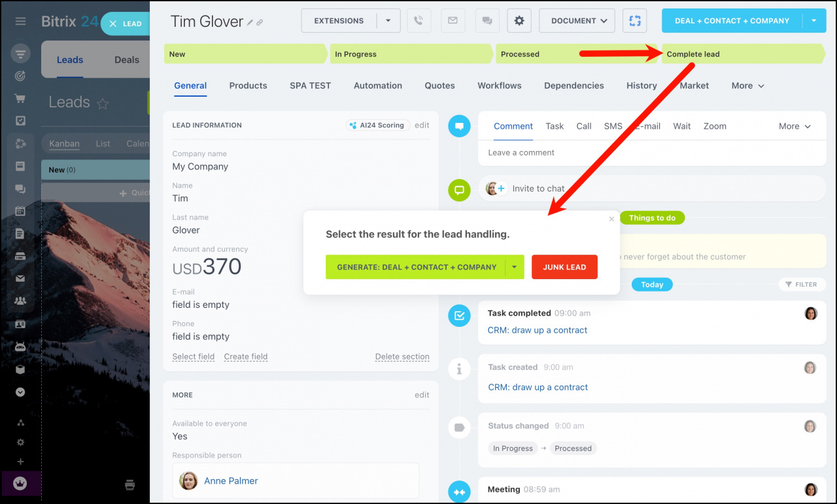Screen dimensions: 837x504
Task: Close the lead result popup
Action: point(611,219)
